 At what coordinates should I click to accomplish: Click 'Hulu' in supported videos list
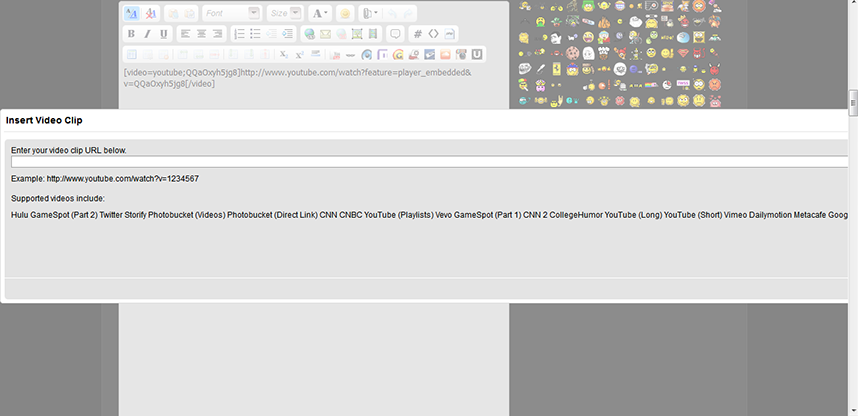[19, 215]
